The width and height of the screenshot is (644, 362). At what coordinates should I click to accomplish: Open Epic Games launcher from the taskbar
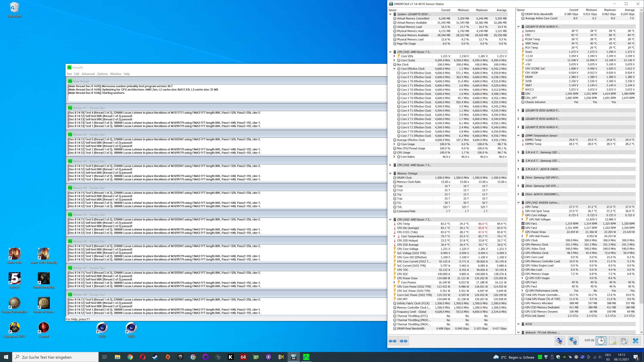tap(180, 357)
